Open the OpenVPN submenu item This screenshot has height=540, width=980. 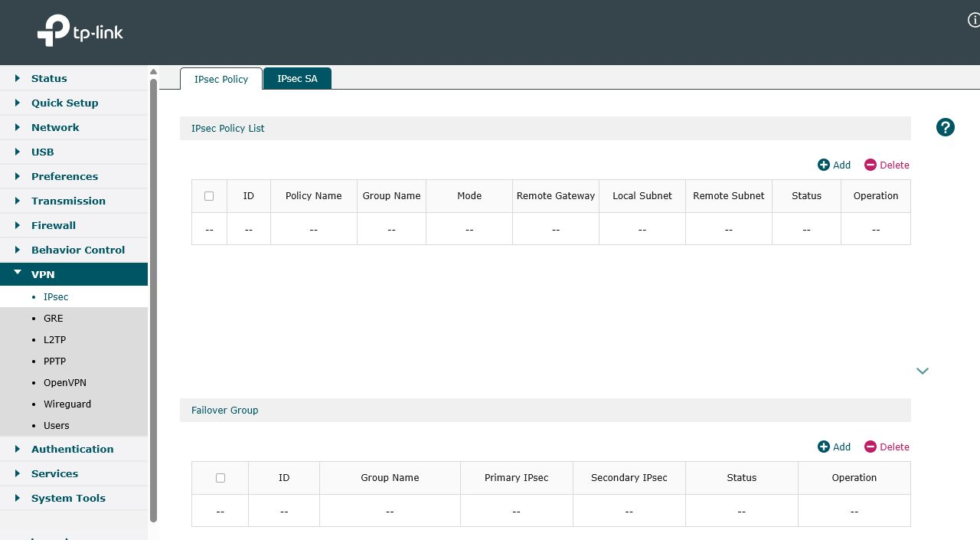point(73,382)
